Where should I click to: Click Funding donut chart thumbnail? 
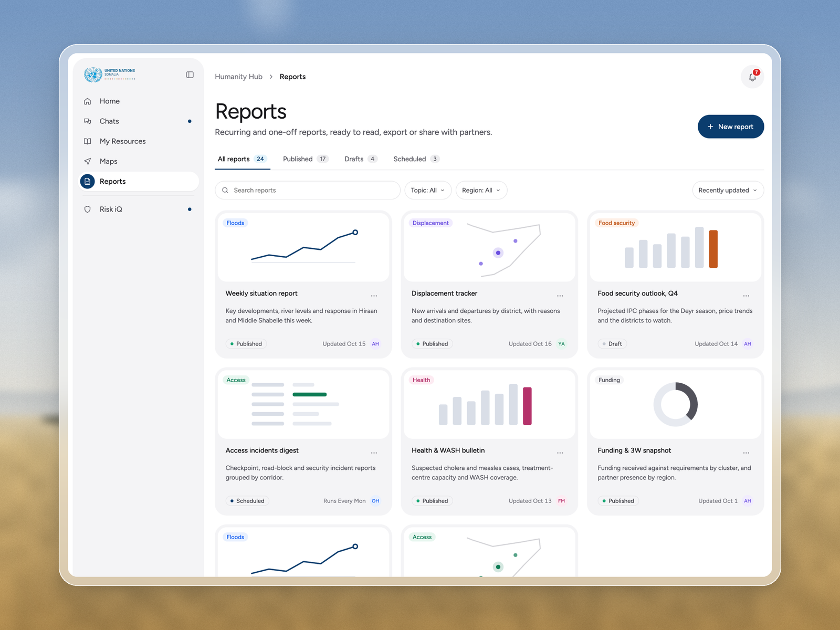[675, 404]
